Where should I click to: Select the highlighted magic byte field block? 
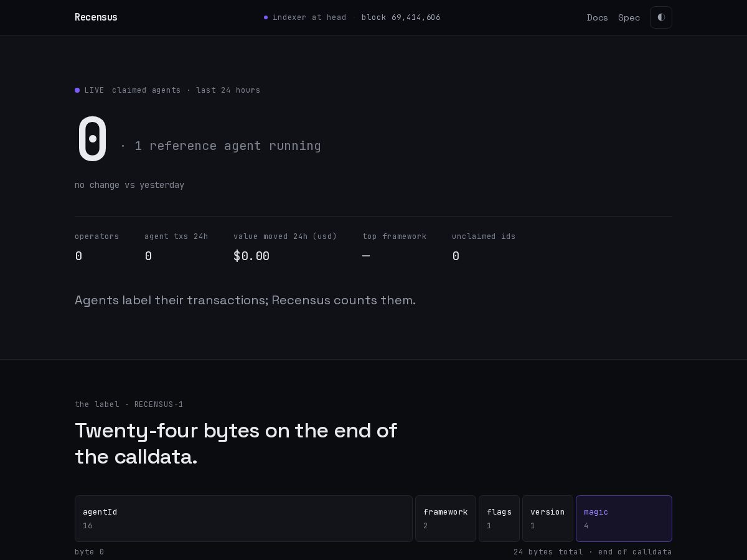coord(624,518)
